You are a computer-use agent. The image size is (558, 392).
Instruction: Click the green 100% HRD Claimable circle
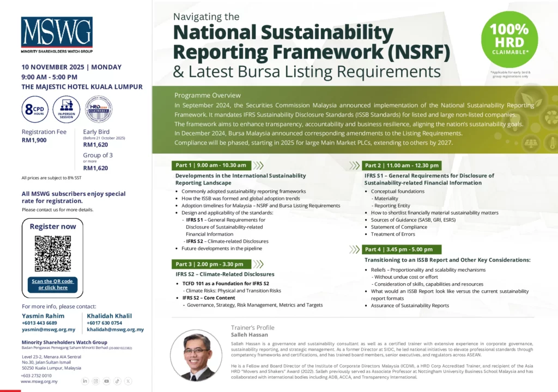tap(510, 39)
